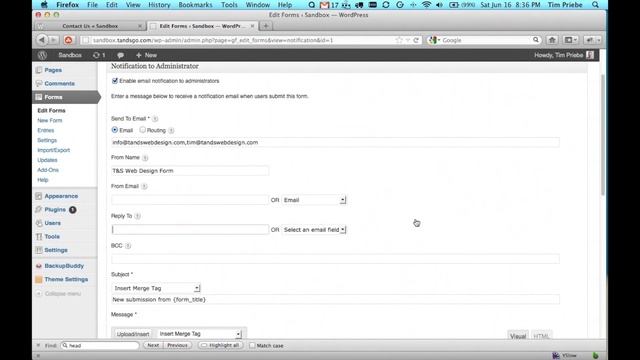Toggle Enable email notification to administrators checkbox
This screenshot has width=640, height=360.
click(115, 81)
